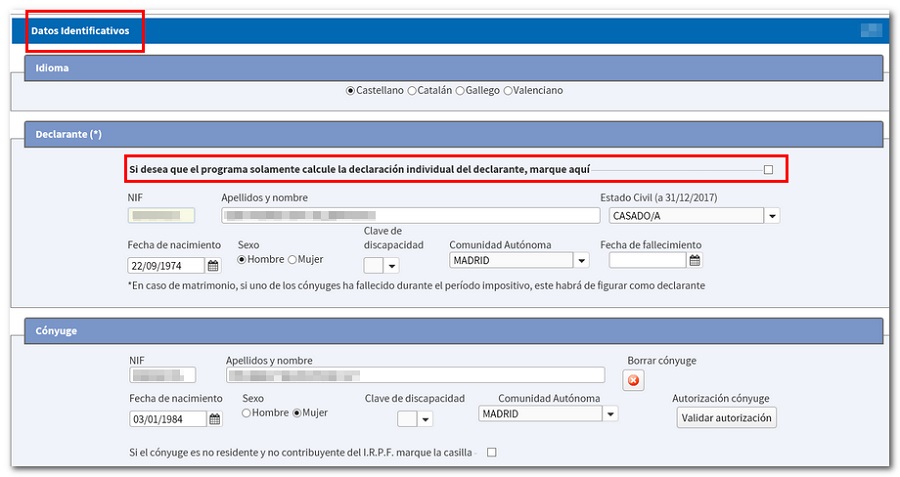The image size is (900, 477).
Task: Open declarant's Comunidad Autónoma dropdown
Action: coord(581,261)
